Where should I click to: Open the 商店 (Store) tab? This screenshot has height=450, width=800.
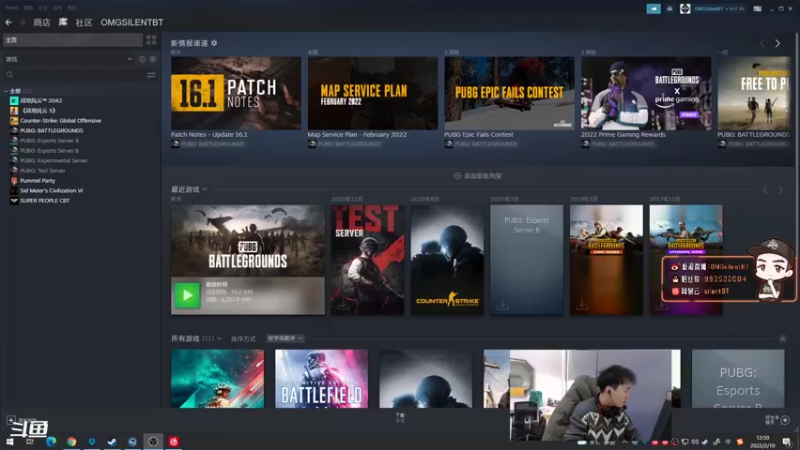click(42, 22)
